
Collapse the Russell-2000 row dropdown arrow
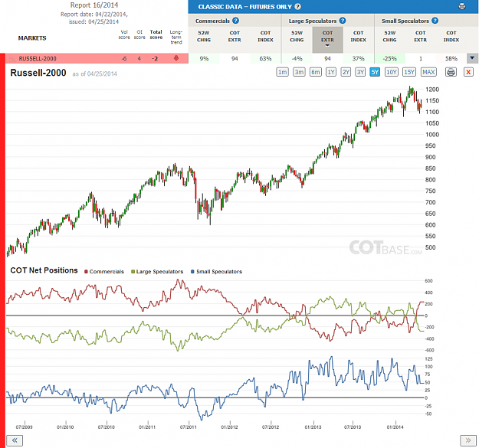click(x=472, y=58)
